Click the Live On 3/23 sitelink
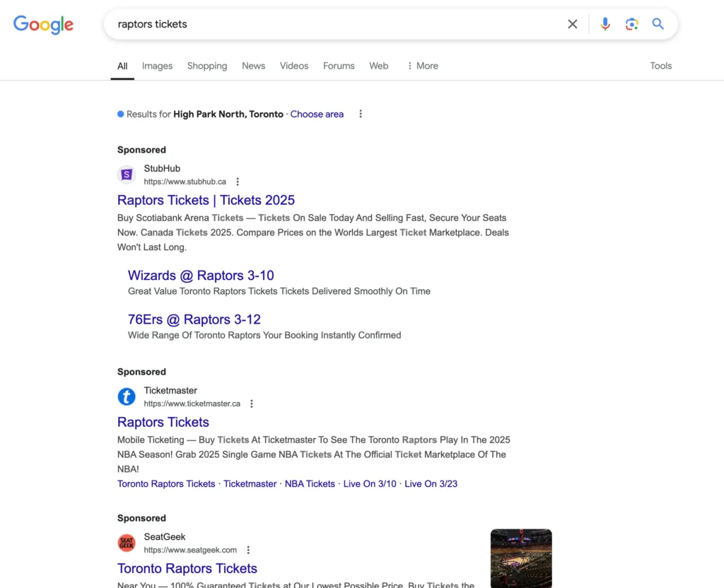 (431, 483)
